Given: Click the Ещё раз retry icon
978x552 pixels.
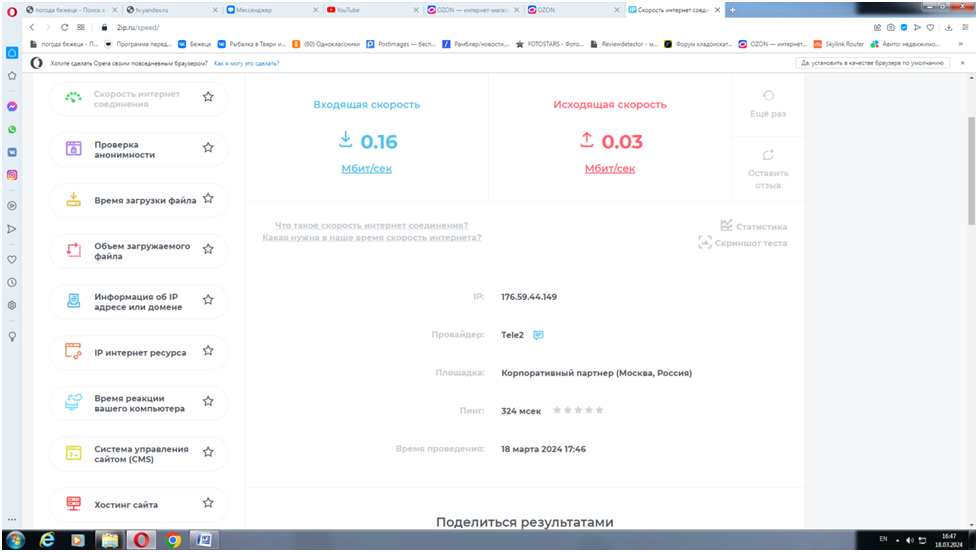Looking at the screenshot, I should (x=768, y=96).
